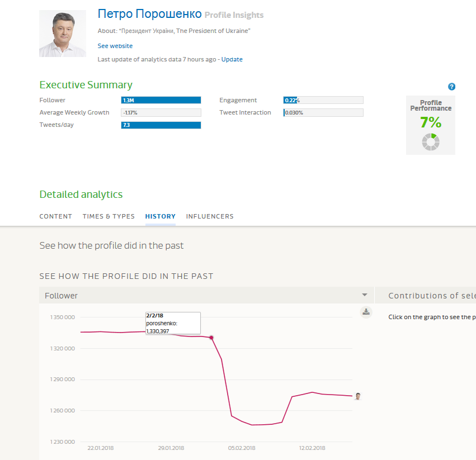This screenshot has width=476, height=460.
Task: Click the 2/2/18 data point on graph
Action: pos(211,338)
